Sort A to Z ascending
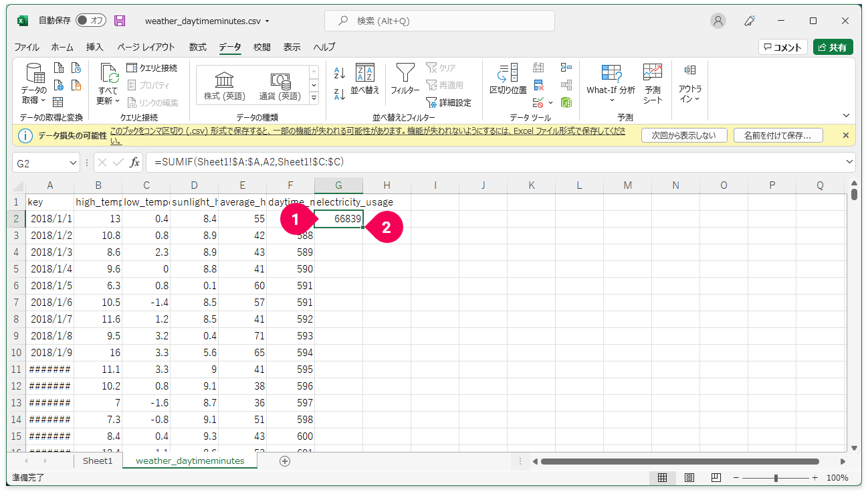The width and height of the screenshot is (868, 494). click(x=340, y=72)
